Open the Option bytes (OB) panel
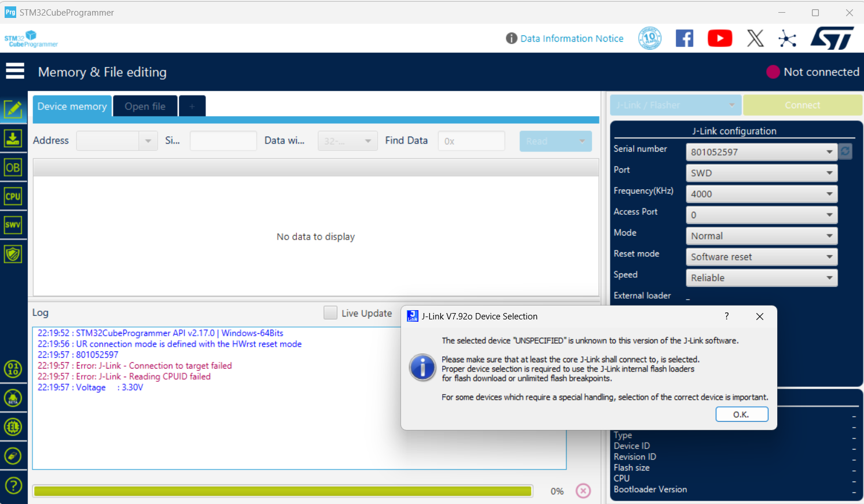864x504 pixels. coord(14,167)
